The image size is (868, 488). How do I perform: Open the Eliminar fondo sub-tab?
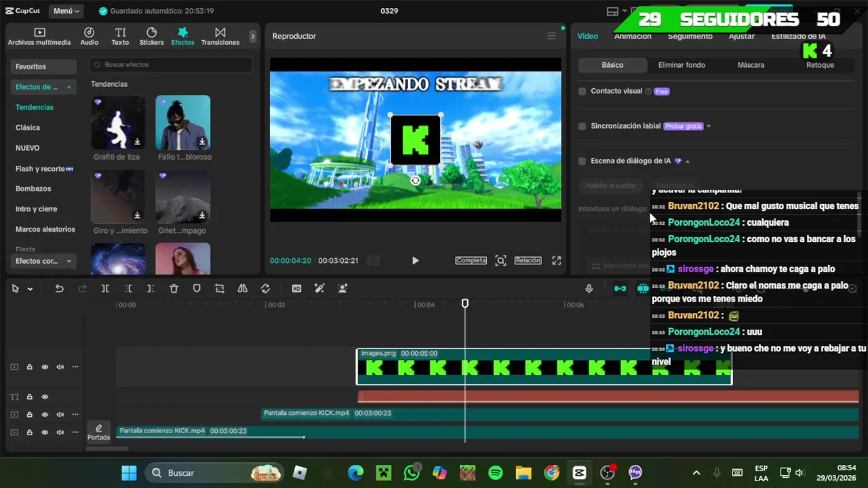coord(682,65)
